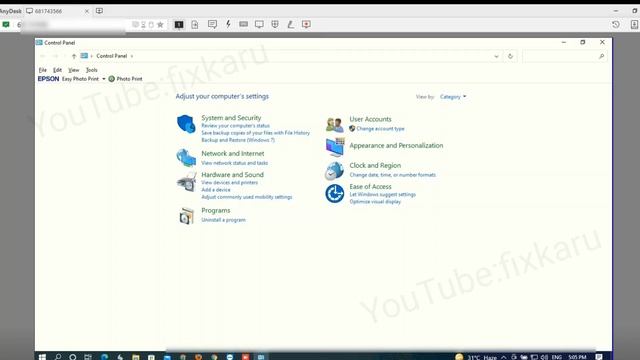Open the AnyDesk chat icon
Image resolution: width=640 pixels, height=360 pixels.
(212, 24)
